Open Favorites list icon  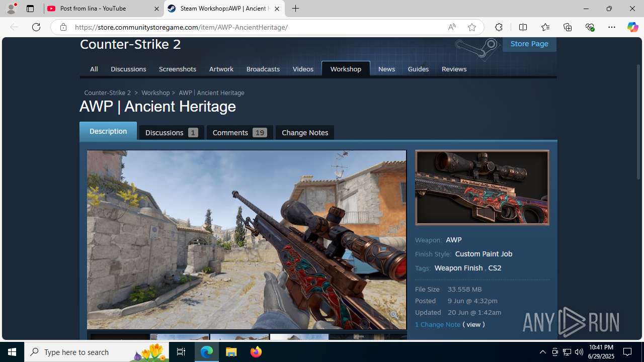[x=545, y=27]
